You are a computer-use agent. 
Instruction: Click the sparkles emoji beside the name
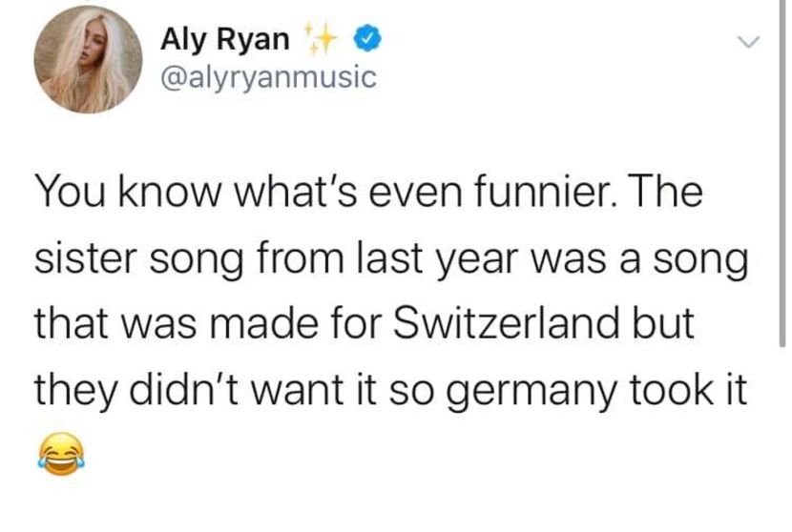(x=324, y=40)
